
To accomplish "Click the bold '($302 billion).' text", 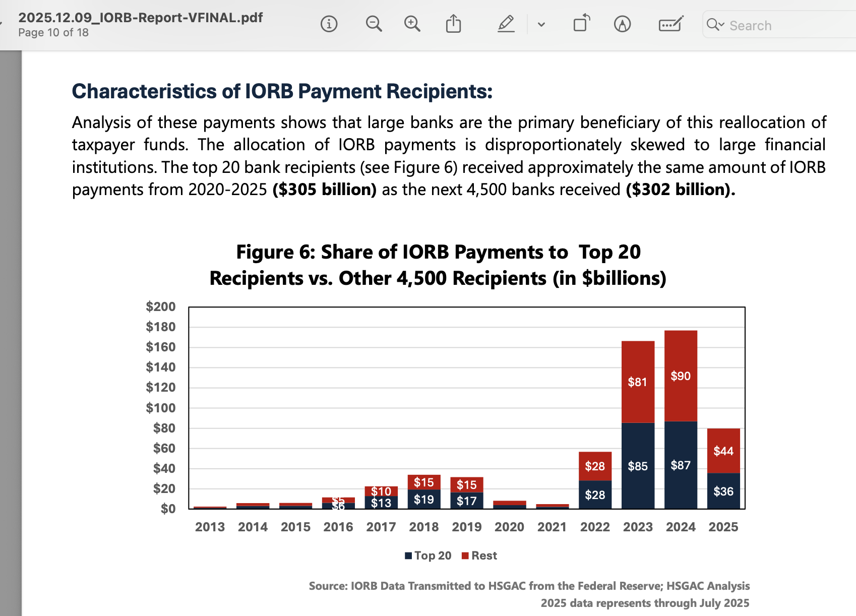I will [681, 190].
